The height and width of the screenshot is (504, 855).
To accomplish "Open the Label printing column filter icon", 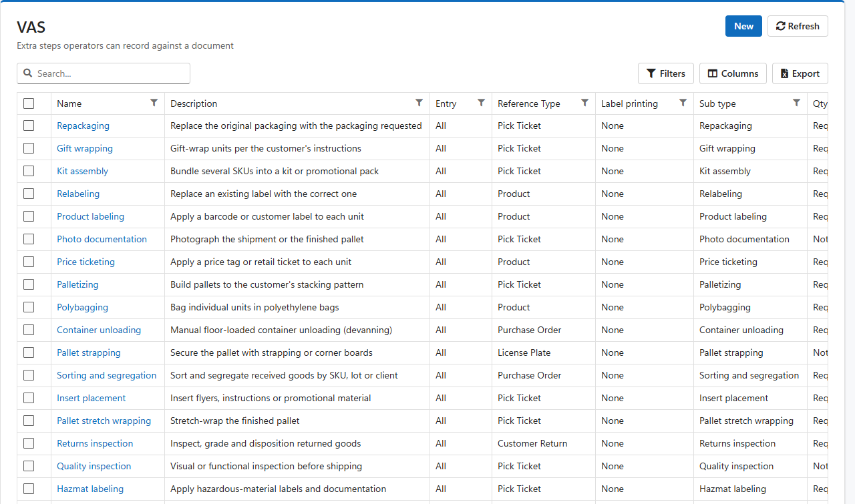I will click(683, 103).
